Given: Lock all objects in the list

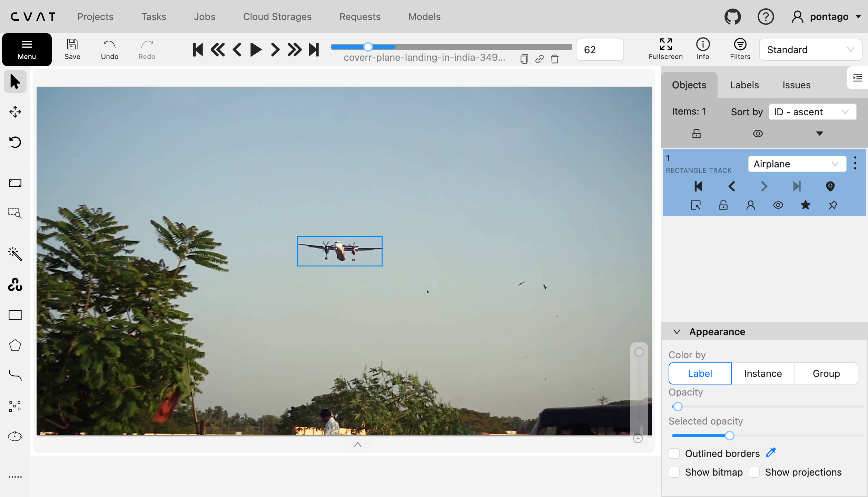Looking at the screenshot, I should (696, 134).
